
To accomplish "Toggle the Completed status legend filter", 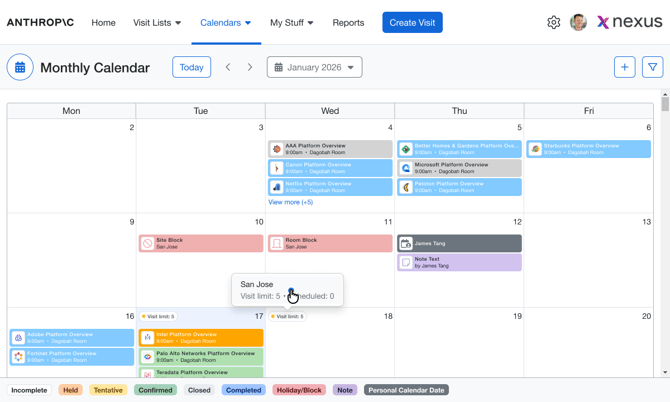I will 244,390.
